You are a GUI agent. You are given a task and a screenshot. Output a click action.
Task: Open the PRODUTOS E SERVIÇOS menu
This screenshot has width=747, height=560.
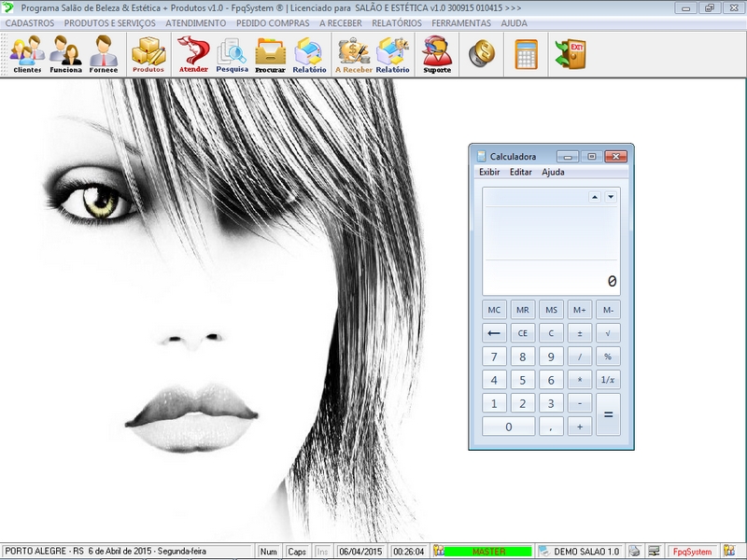click(x=109, y=22)
